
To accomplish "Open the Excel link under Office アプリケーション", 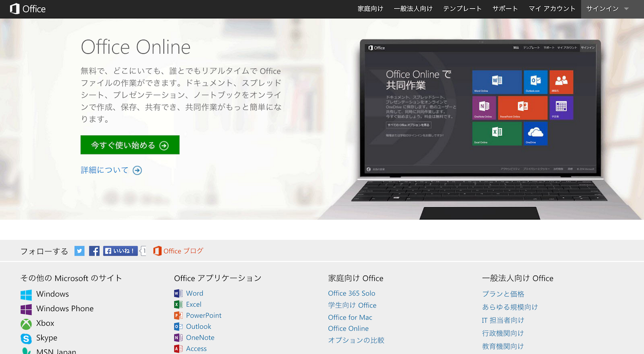I will coord(194,304).
